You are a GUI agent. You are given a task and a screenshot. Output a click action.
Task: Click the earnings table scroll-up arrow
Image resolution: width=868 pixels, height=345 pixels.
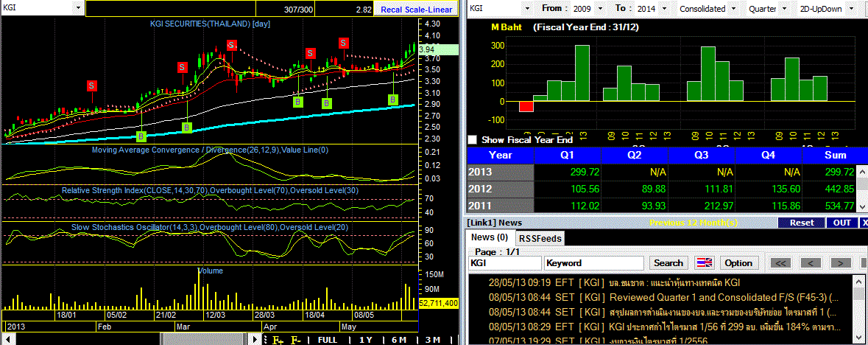862,170
